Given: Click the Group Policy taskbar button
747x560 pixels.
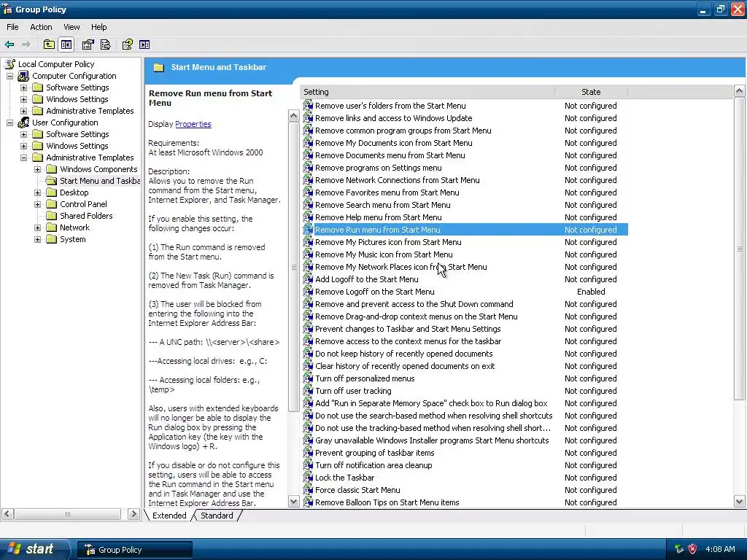Looking at the screenshot, I should [135, 550].
